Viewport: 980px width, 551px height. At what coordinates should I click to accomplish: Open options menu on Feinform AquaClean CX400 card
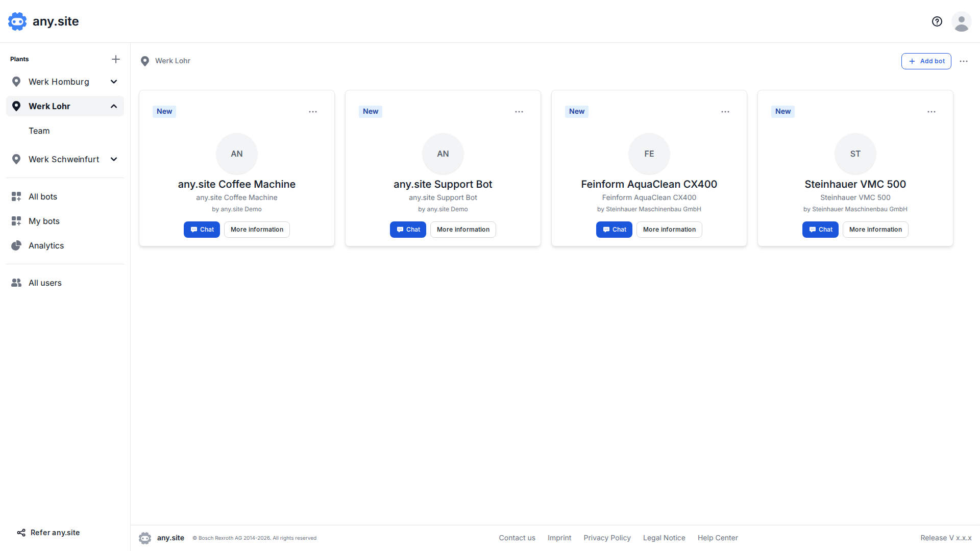(725, 112)
